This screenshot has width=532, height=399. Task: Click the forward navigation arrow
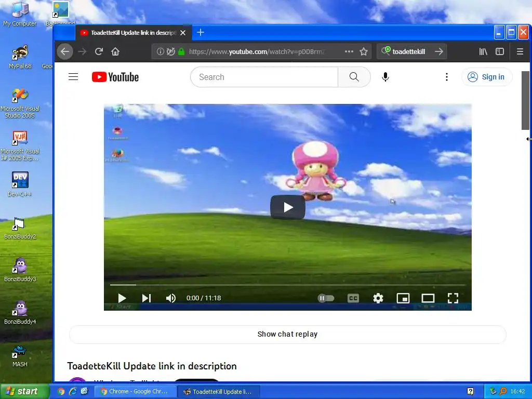tap(82, 51)
